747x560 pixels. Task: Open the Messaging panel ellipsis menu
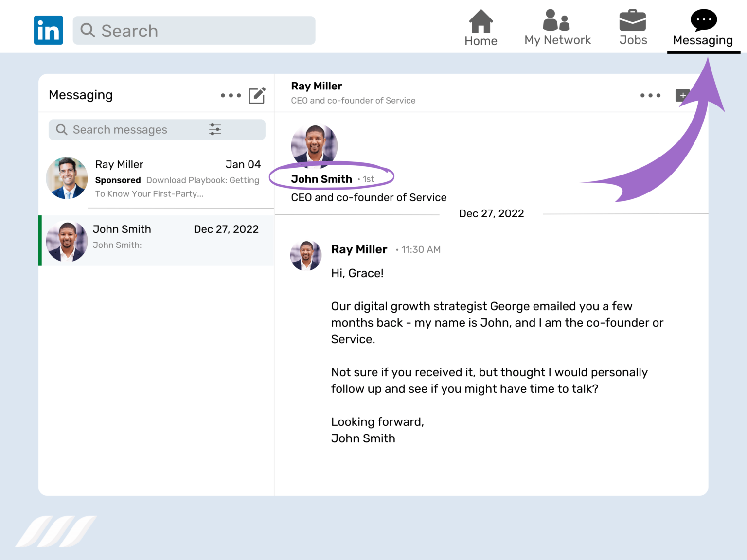(231, 95)
